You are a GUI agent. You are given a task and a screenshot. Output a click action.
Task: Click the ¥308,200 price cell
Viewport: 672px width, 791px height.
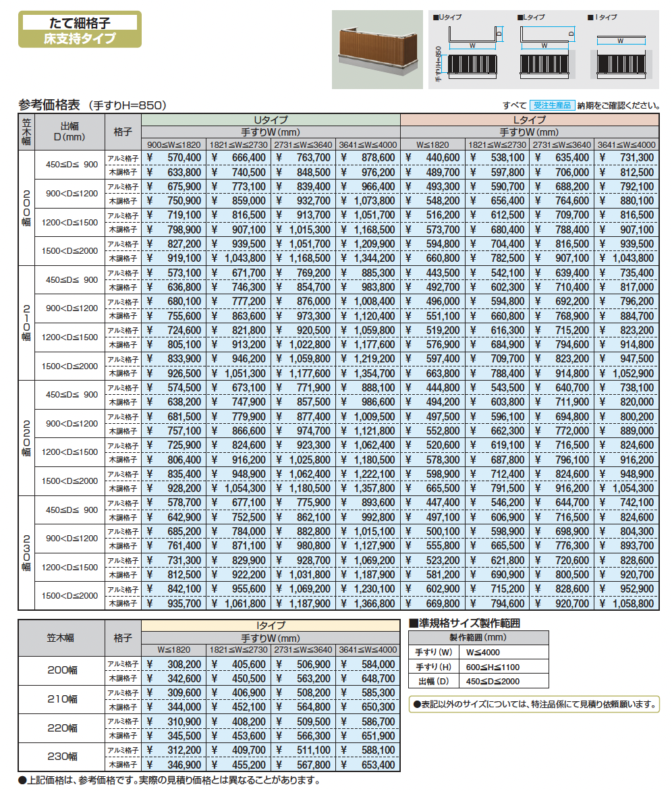[174, 664]
